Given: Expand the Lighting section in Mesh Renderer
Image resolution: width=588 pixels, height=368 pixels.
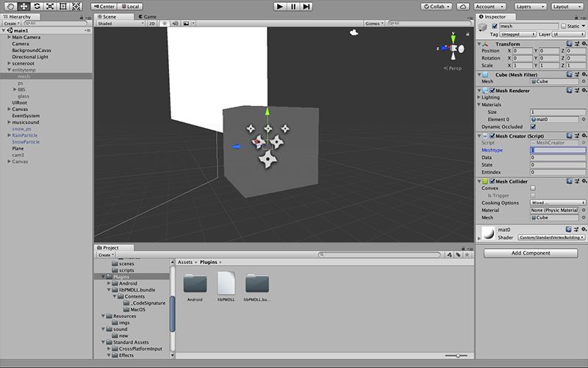Looking at the screenshot, I should [x=479, y=97].
